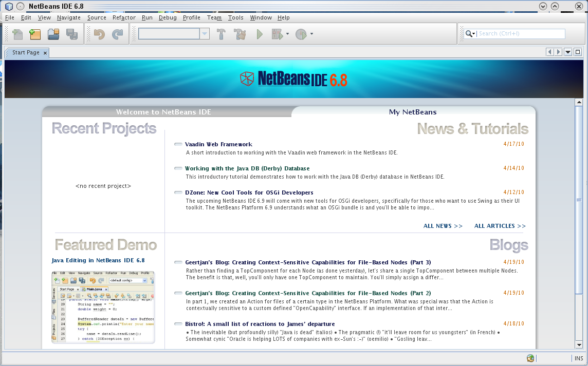Click the right tab scroll arrow

(558, 52)
